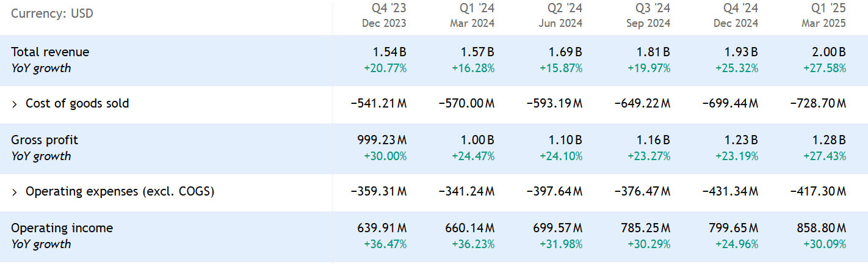Click the Q4 '23 column header
Viewport: 868px width, 264px height.
(384, 15)
